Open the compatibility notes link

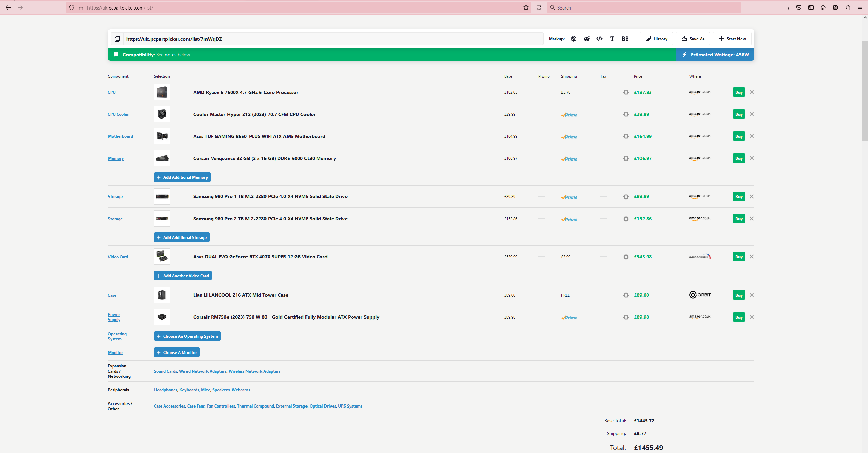pyautogui.click(x=170, y=55)
